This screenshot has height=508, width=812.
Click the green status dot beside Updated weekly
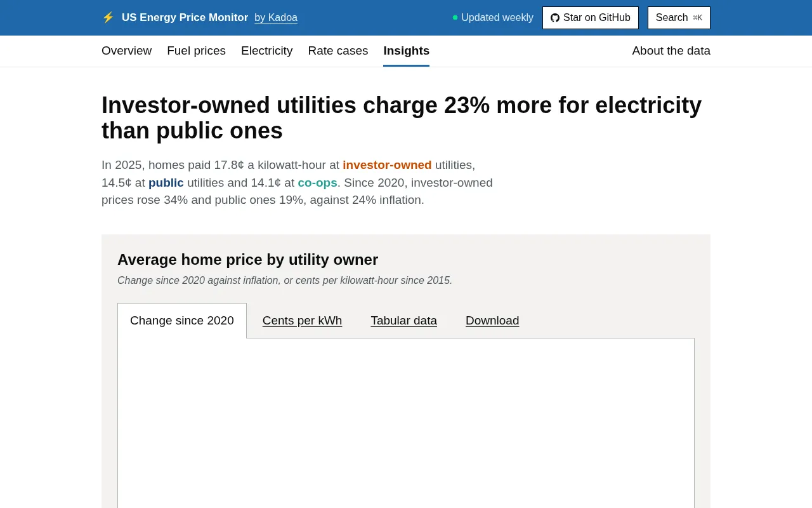455,18
